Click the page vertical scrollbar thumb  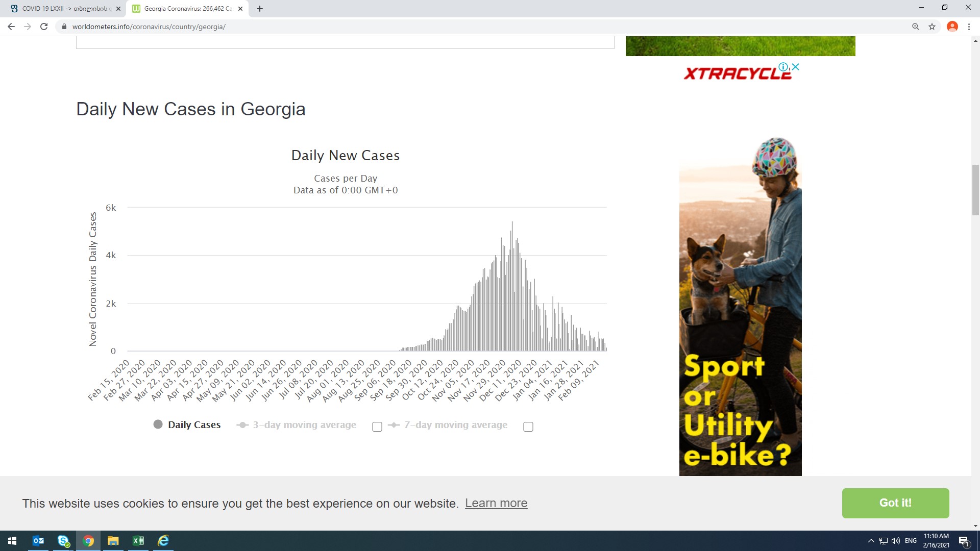tap(975, 190)
